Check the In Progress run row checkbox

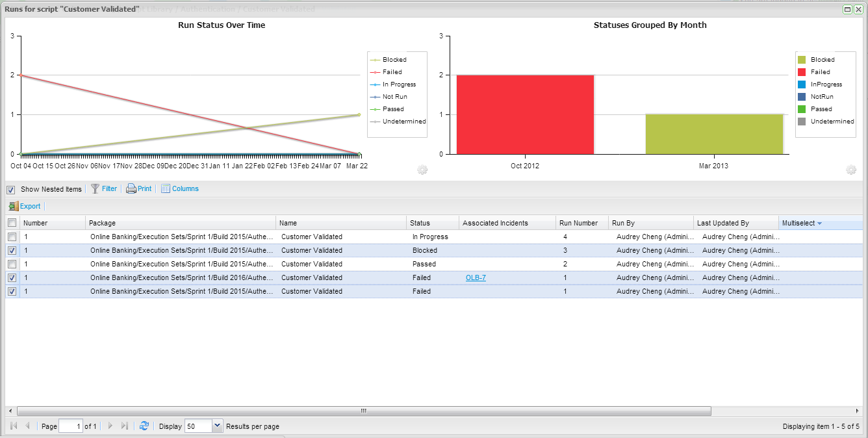(12, 237)
